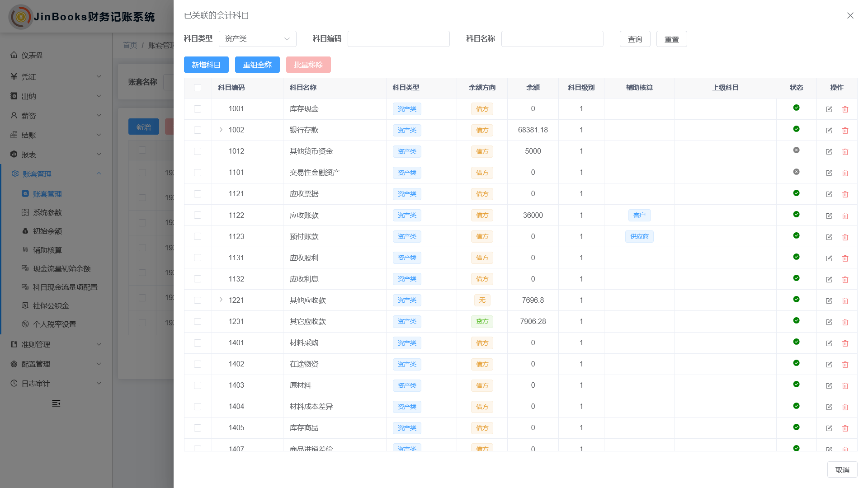Click the 重组全称 button

click(x=257, y=65)
